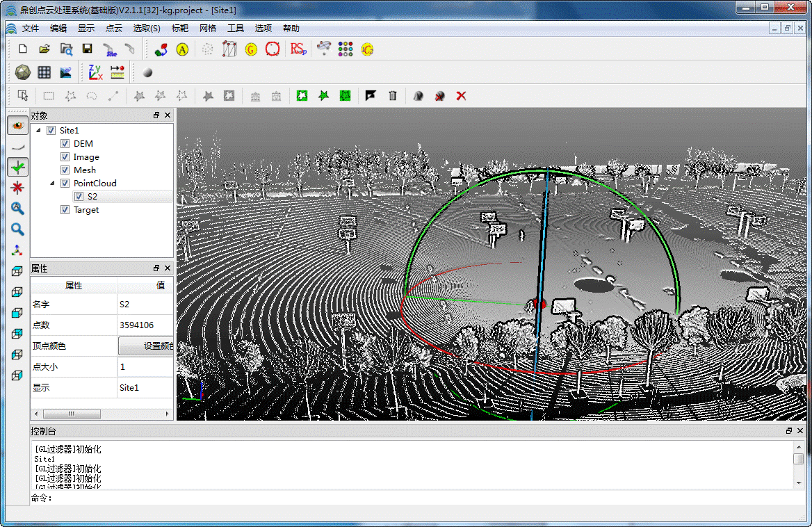
Task: Click the save floppy disk icon
Action: (87, 49)
